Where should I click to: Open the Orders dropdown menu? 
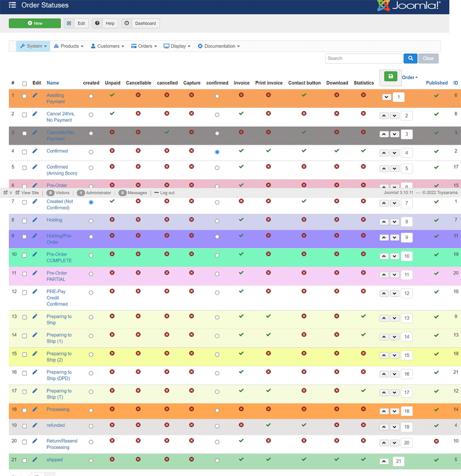[x=144, y=46]
